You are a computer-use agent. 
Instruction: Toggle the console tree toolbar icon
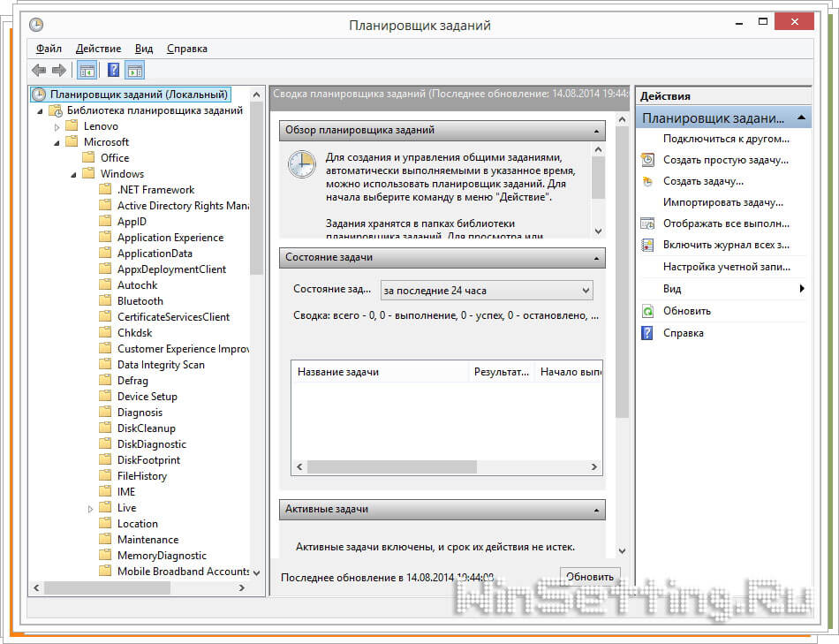(x=87, y=70)
